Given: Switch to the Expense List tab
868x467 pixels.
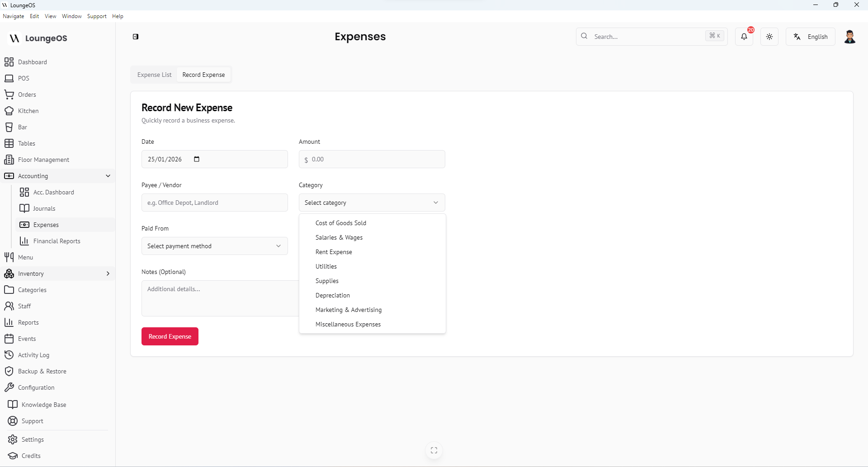Looking at the screenshot, I should 154,75.
